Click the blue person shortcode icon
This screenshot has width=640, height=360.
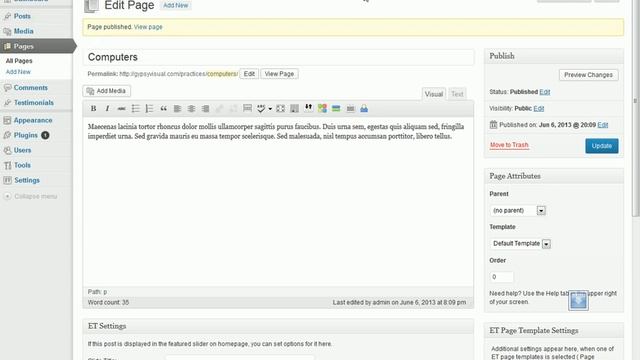click(x=364, y=108)
